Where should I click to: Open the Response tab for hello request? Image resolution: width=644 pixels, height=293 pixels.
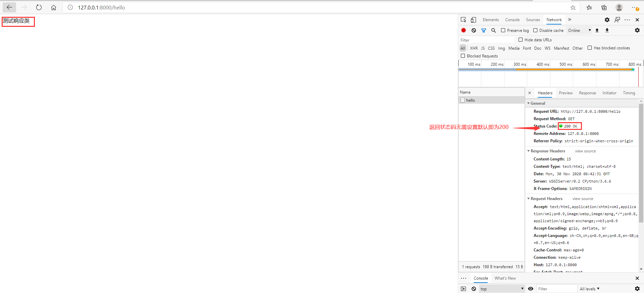(587, 93)
